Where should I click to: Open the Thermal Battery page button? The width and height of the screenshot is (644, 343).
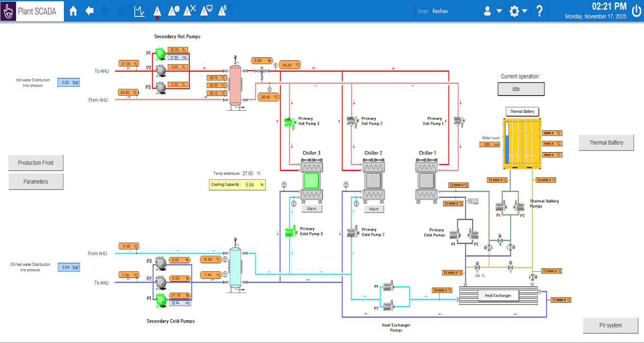tap(606, 143)
